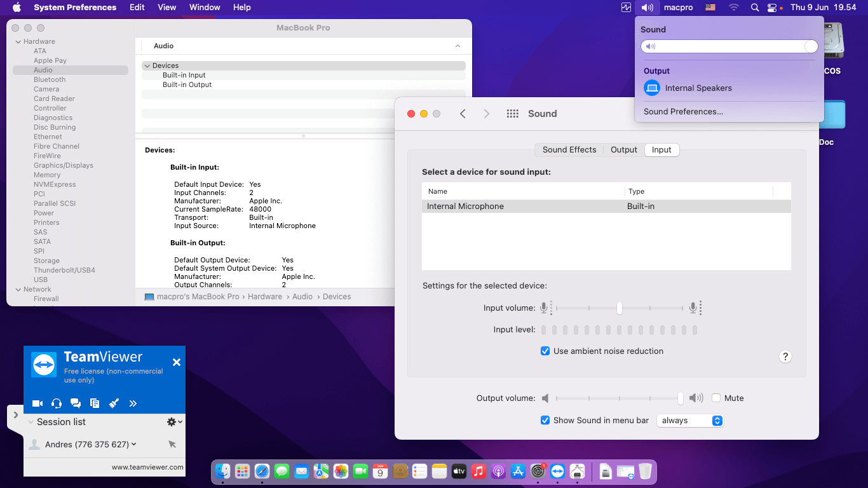Start video in the TeamViewer panel
This screenshot has width=868, height=488.
pos(37,403)
